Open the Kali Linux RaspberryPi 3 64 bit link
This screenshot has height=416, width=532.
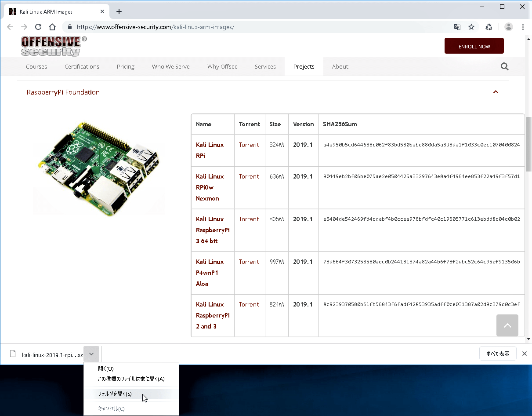(x=213, y=230)
